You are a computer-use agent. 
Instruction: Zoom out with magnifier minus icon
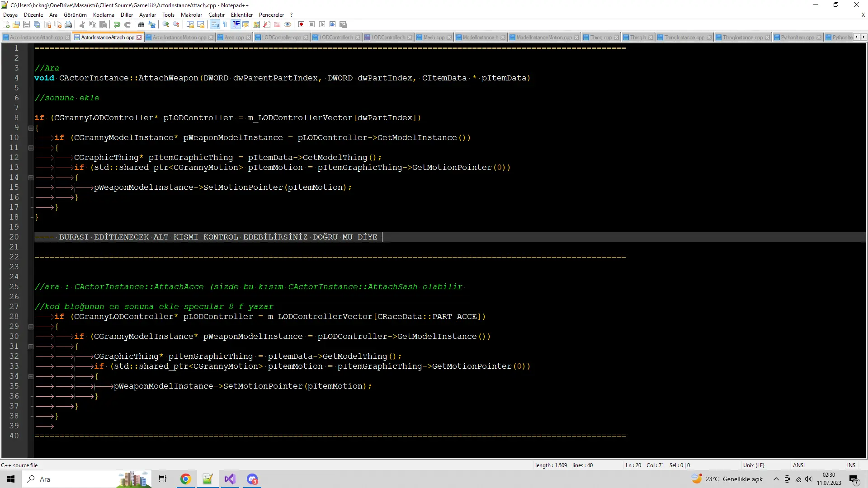176,24
